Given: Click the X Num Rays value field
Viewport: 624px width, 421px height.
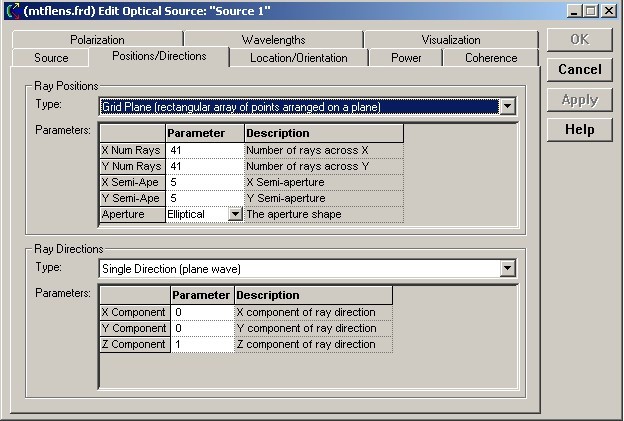Looking at the screenshot, I should (x=204, y=150).
